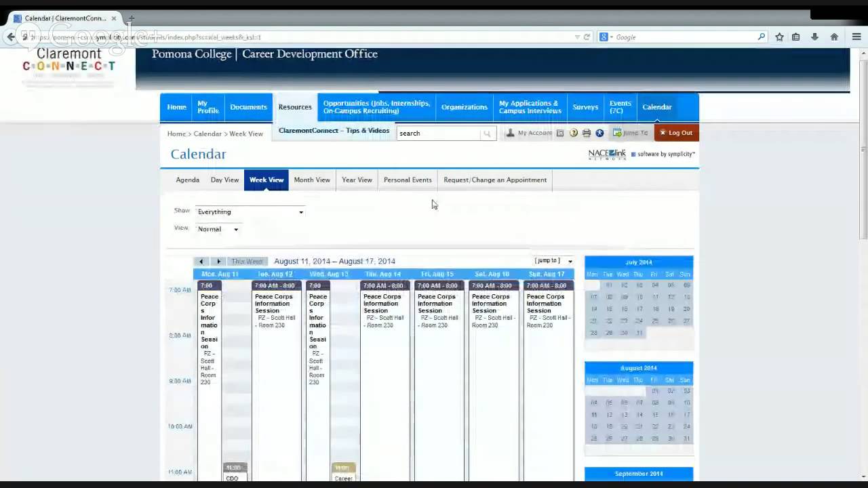Click the browser home icon
The width and height of the screenshot is (868, 488).
click(x=834, y=37)
